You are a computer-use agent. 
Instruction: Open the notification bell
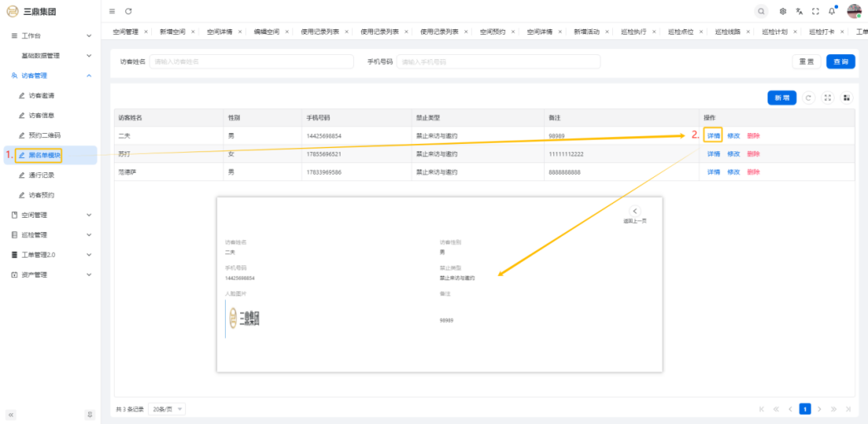click(x=831, y=11)
